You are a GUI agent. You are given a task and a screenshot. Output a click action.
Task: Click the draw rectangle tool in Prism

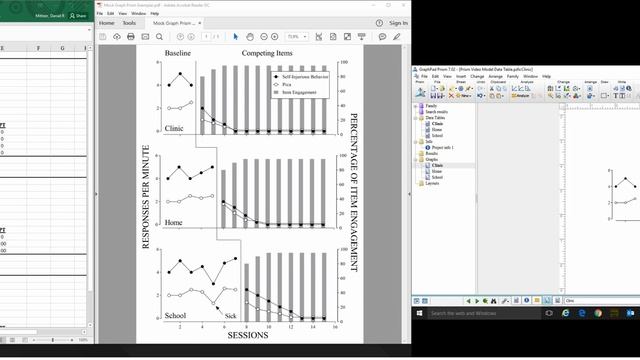604,96
